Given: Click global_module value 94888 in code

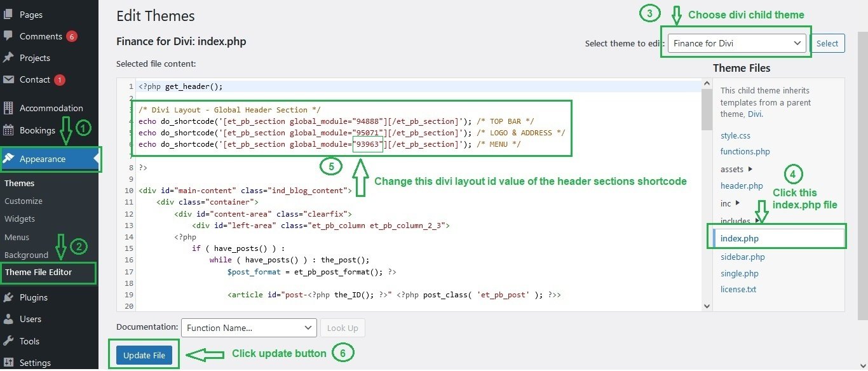Looking at the screenshot, I should [368, 121].
